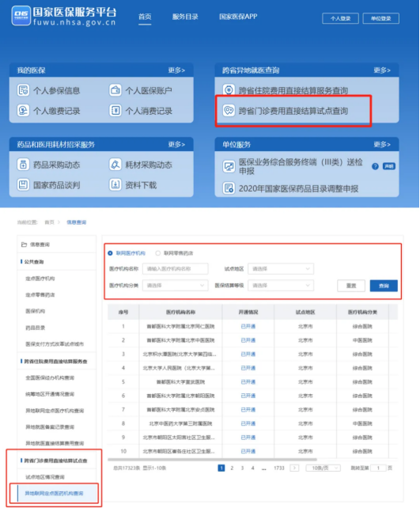Click the blue 查询 search button
Image resolution: width=420 pixels, height=508 pixels.
click(384, 286)
